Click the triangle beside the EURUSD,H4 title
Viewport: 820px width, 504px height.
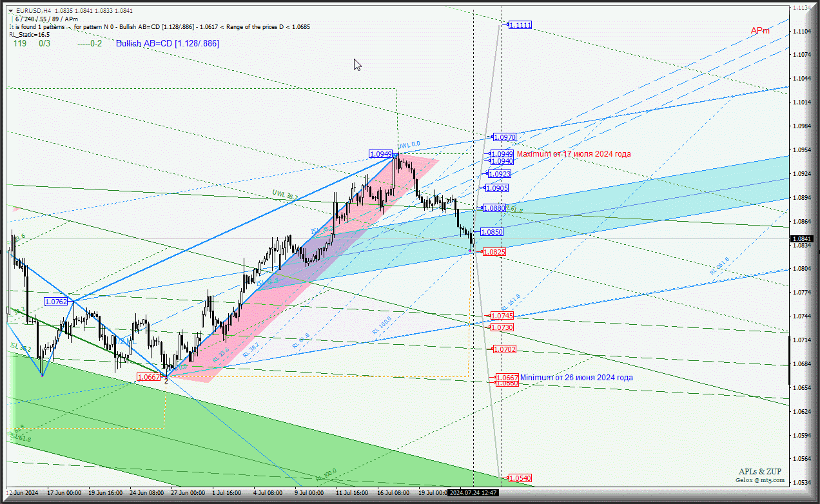11,10
